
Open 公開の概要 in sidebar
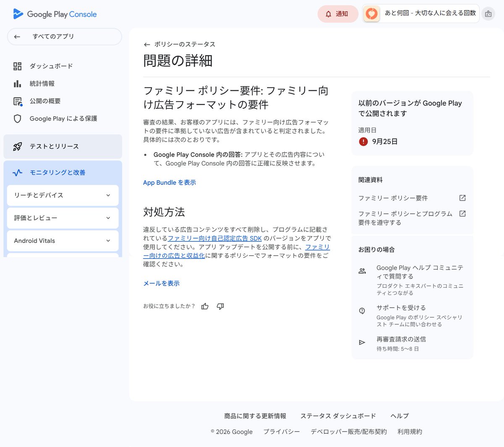tap(45, 101)
